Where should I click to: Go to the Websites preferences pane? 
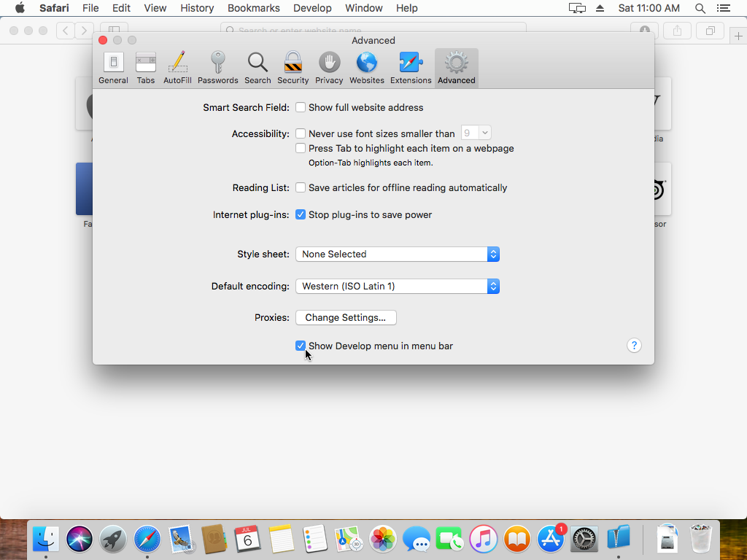pos(366,68)
